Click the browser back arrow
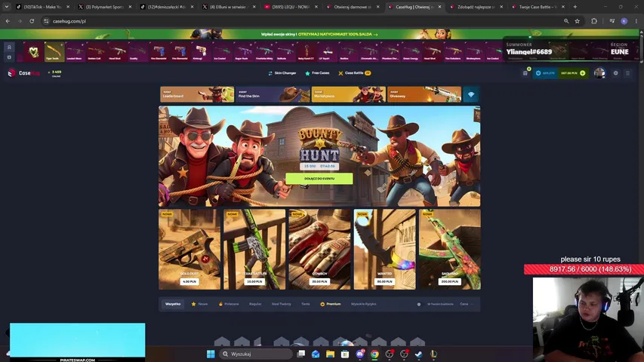 8,21
